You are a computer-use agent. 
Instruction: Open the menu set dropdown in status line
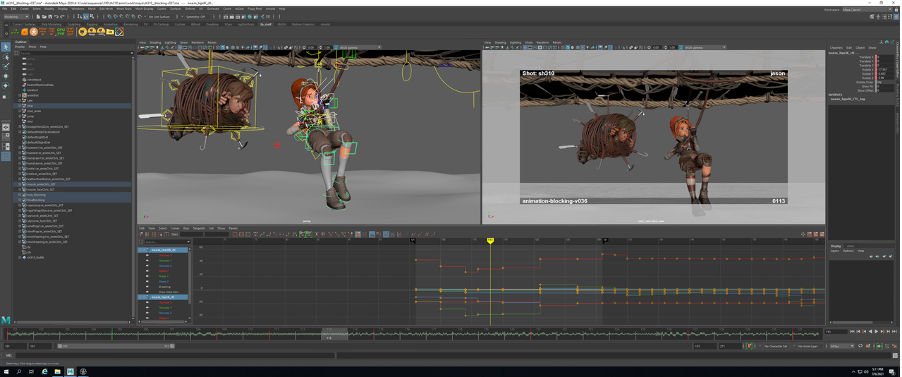16,17
